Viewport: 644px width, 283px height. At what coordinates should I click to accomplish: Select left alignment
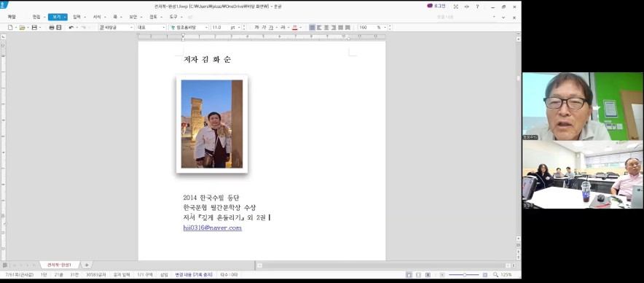[319, 28]
